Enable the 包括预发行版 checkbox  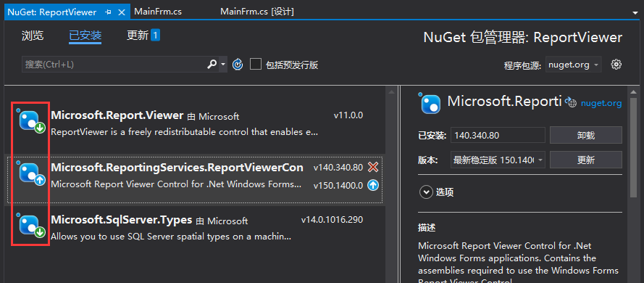256,64
